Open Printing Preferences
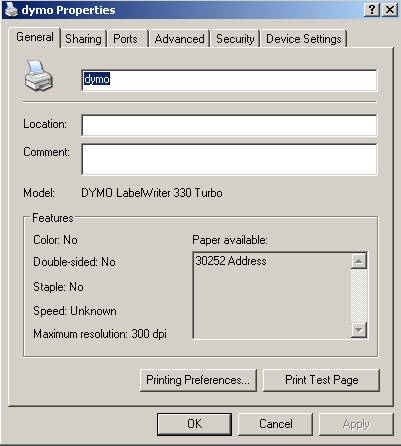 (x=198, y=380)
